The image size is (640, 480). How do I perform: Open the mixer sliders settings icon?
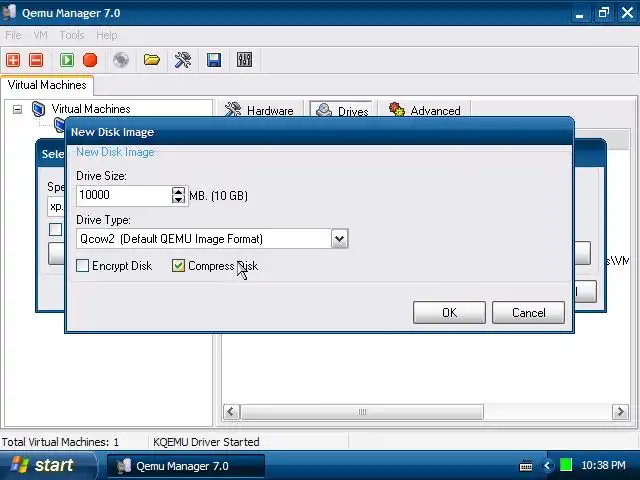(244, 60)
